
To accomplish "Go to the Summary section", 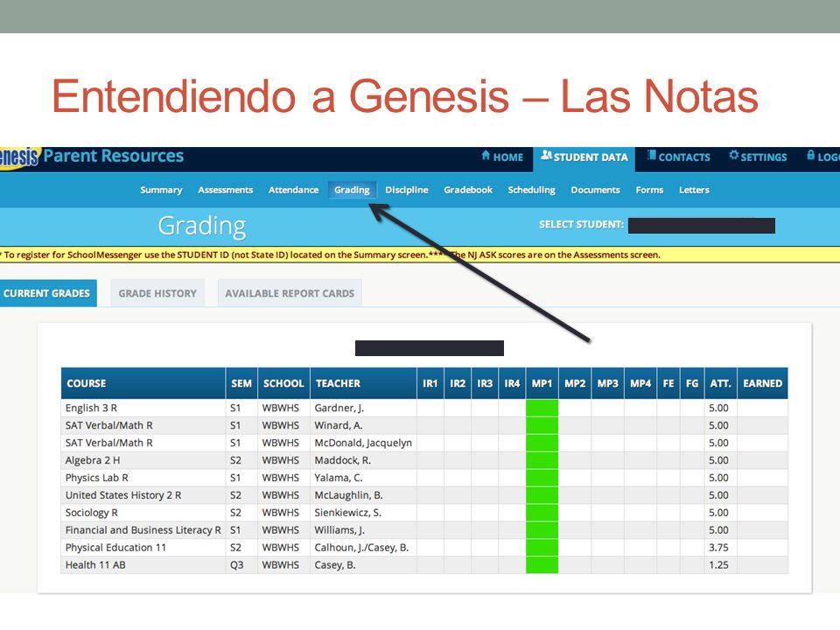I will tap(161, 190).
